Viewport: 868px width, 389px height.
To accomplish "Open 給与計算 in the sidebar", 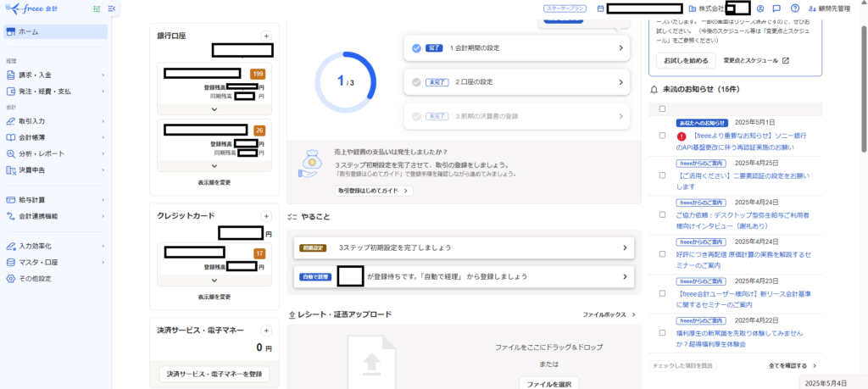I will pos(53,200).
